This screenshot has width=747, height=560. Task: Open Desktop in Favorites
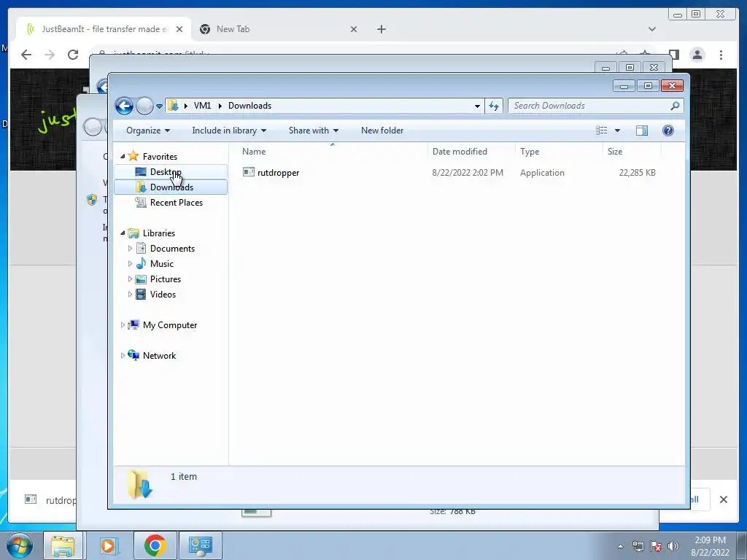tap(166, 172)
